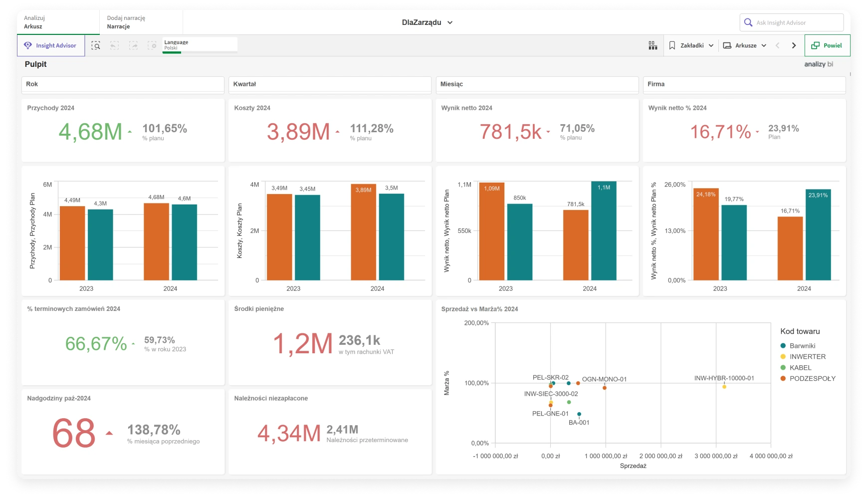Open the smart search selection tool

point(96,45)
